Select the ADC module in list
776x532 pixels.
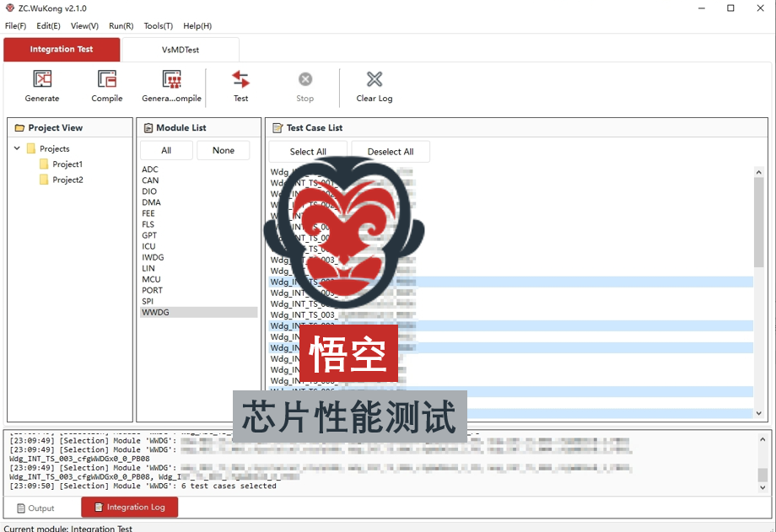point(150,169)
